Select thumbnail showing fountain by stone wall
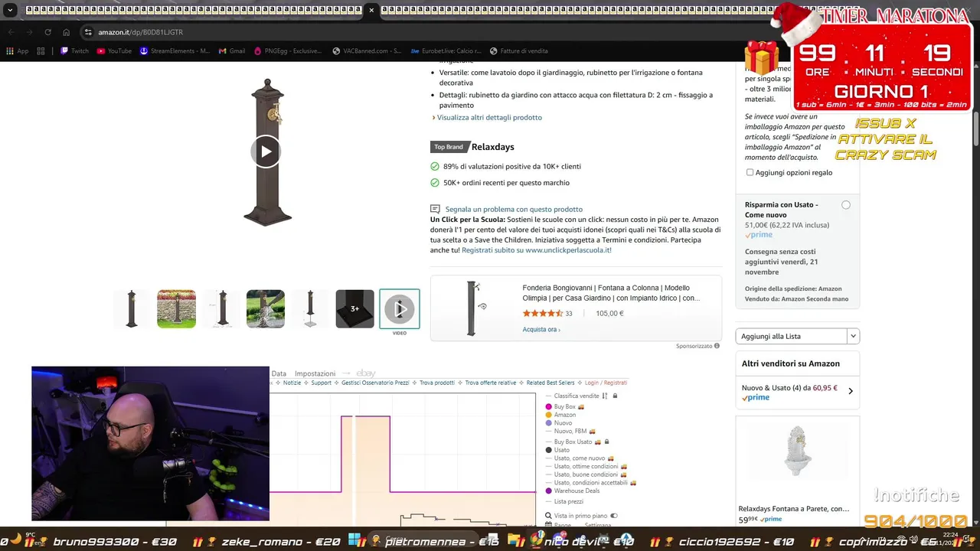This screenshot has width=980, height=551. (176, 309)
